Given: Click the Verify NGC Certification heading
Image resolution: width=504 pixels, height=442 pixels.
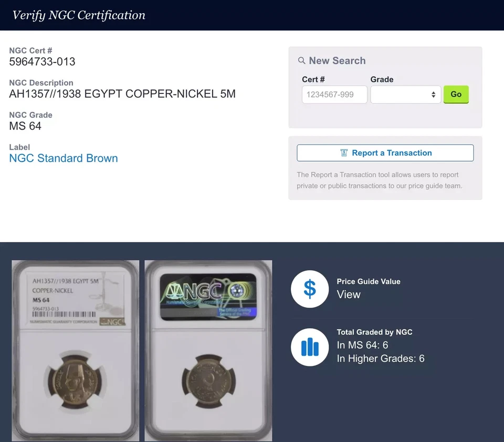Looking at the screenshot, I should 79,15.
